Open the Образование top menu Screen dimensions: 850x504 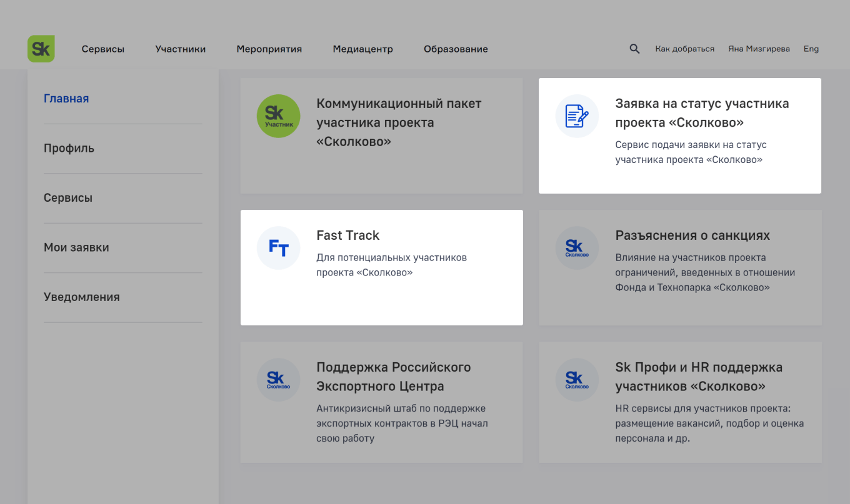(456, 49)
